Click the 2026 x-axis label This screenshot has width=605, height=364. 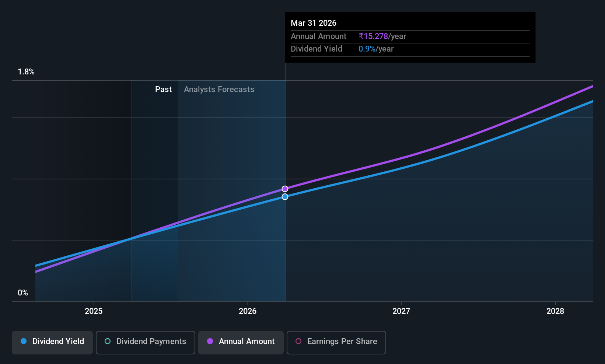(248, 311)
